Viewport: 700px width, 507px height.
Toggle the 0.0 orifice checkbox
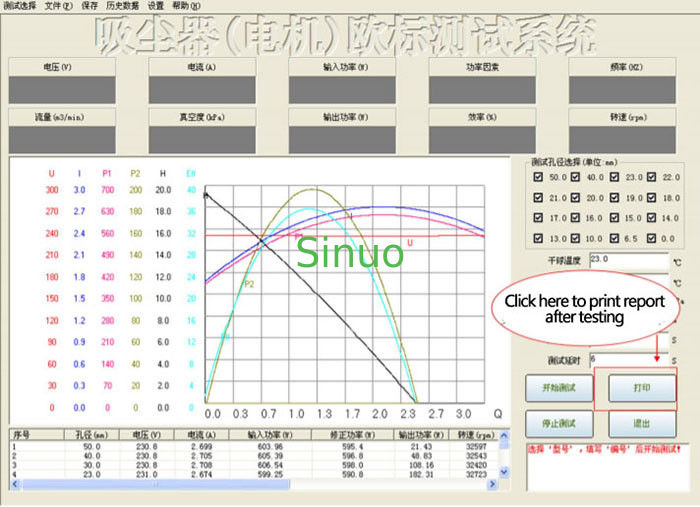[651, 239]
